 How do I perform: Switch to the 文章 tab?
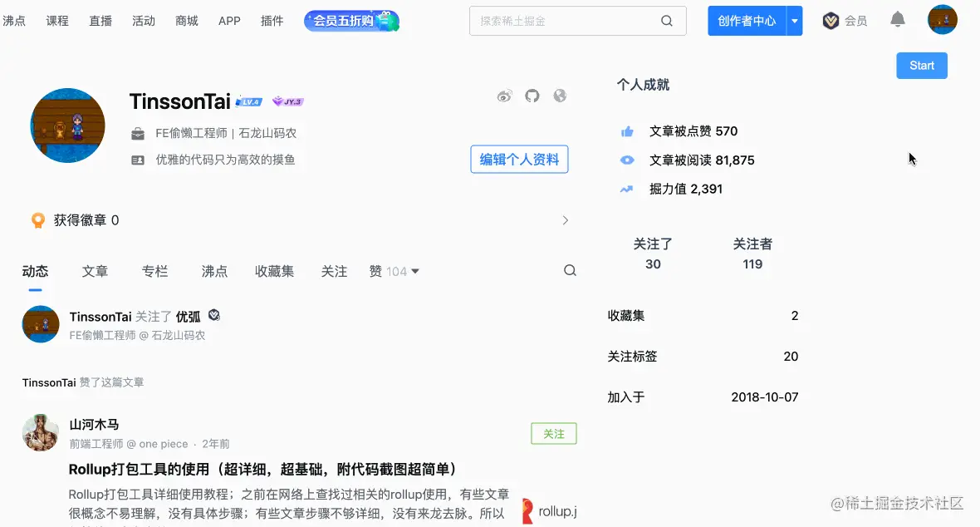click(x=95, y=271)
